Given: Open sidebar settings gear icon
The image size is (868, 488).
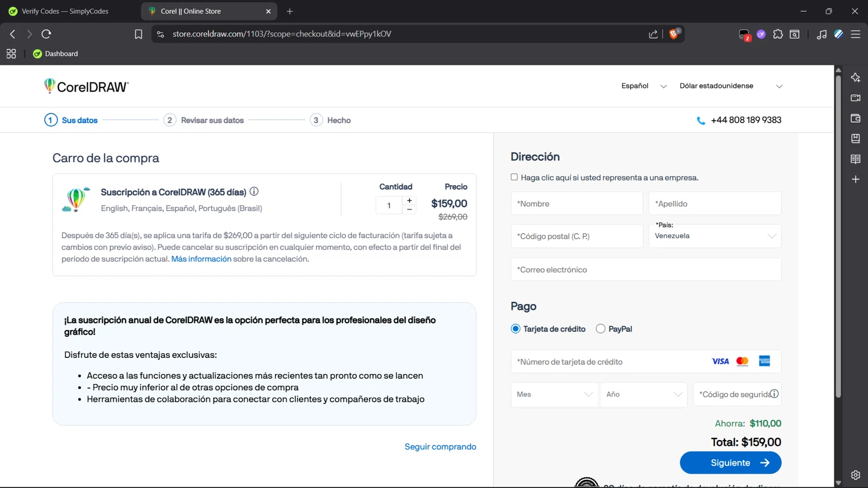Looking at the screenshot, I should tap(855, 475).
